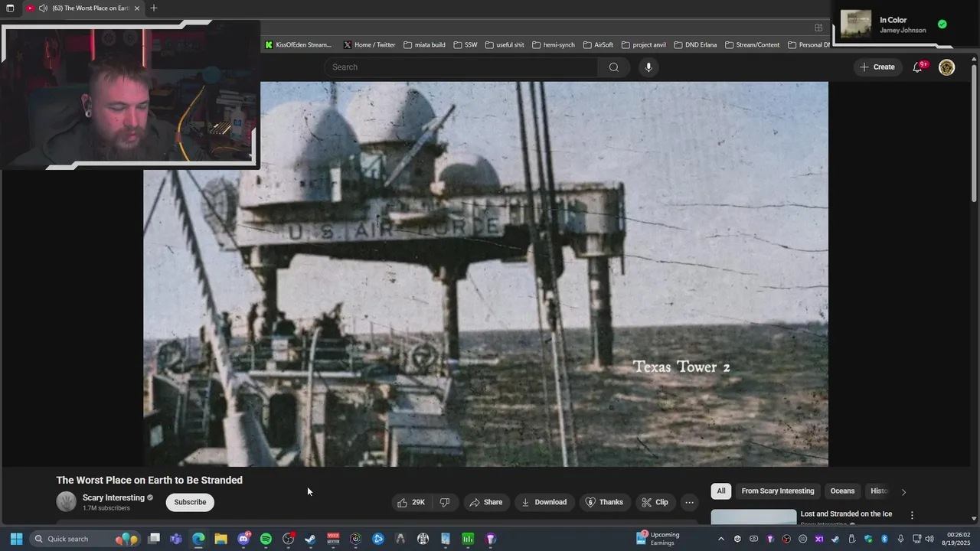Open Lost and Stranded on the Ice video
Image resolution: width=980 pixels, height=551 pixels.
click(846, 514)
